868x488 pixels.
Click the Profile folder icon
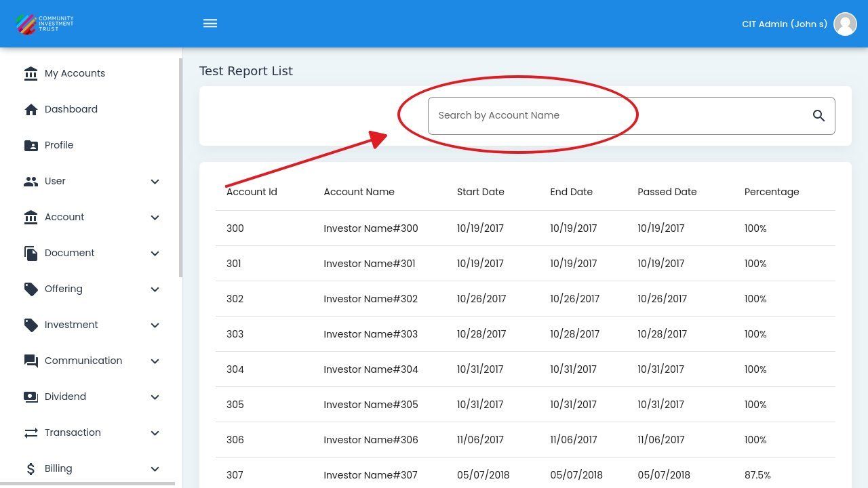point(31,145)
